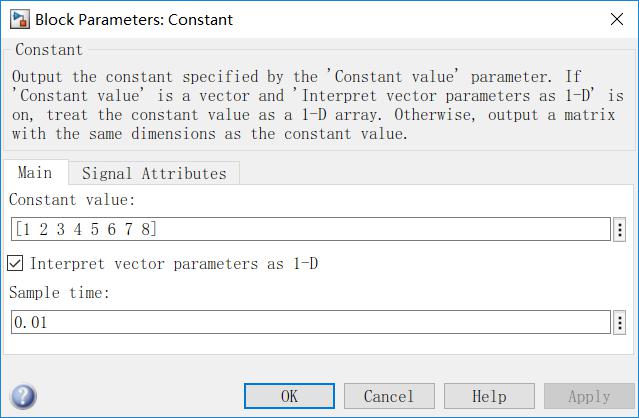Open the Constant value three-dot options
The height and width of the screenshot is (418, 639).
tap(620, 230)
